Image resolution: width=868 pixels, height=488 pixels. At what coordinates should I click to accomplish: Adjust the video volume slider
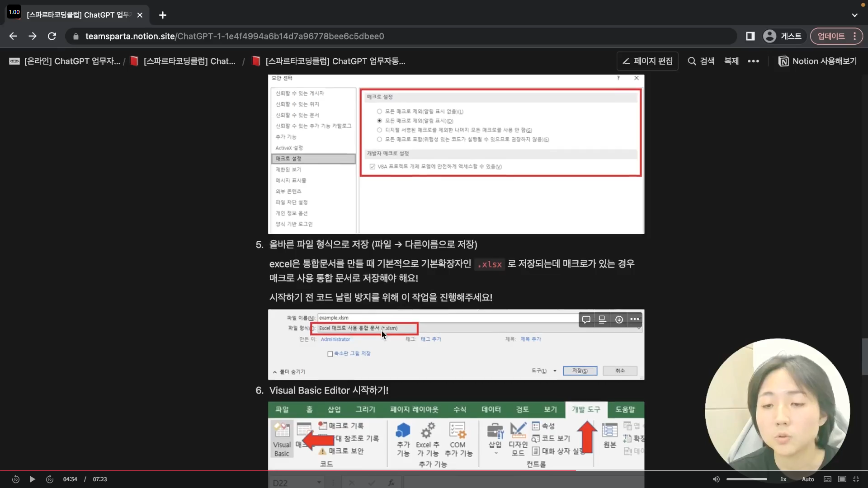click(747, 479)
